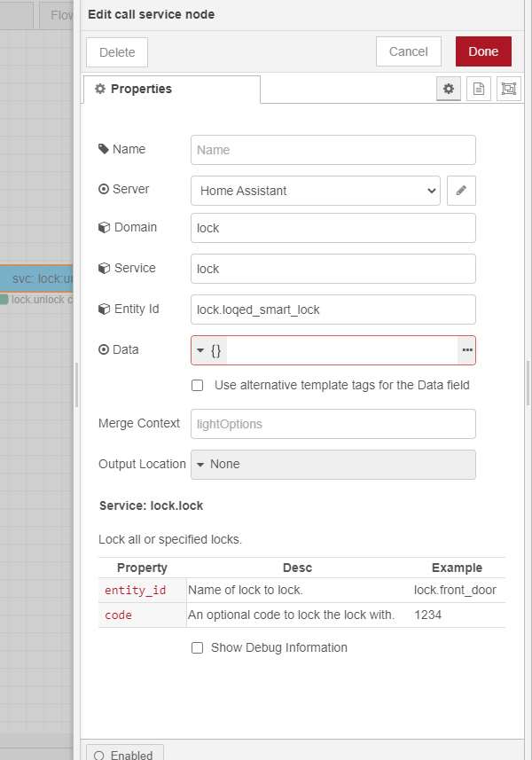Expand Data editor with ellipsis button
532x760 pixels.
click(x=466, y=350)
